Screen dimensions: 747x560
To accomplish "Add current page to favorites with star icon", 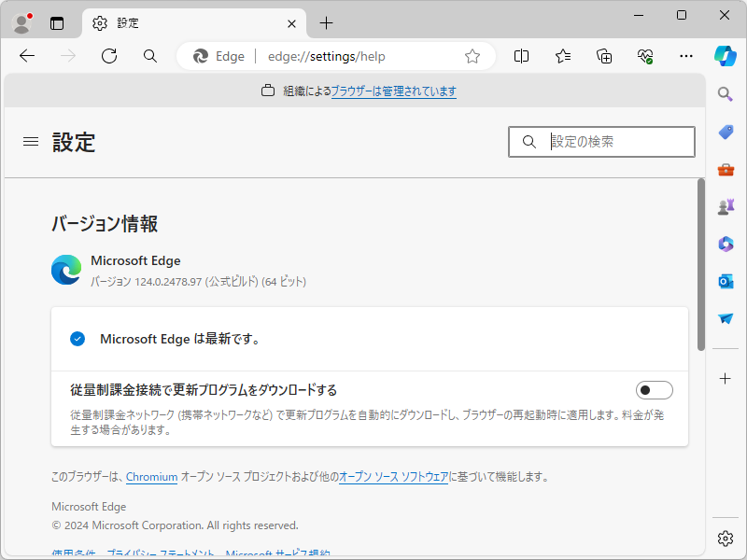I will coord(472,56).
